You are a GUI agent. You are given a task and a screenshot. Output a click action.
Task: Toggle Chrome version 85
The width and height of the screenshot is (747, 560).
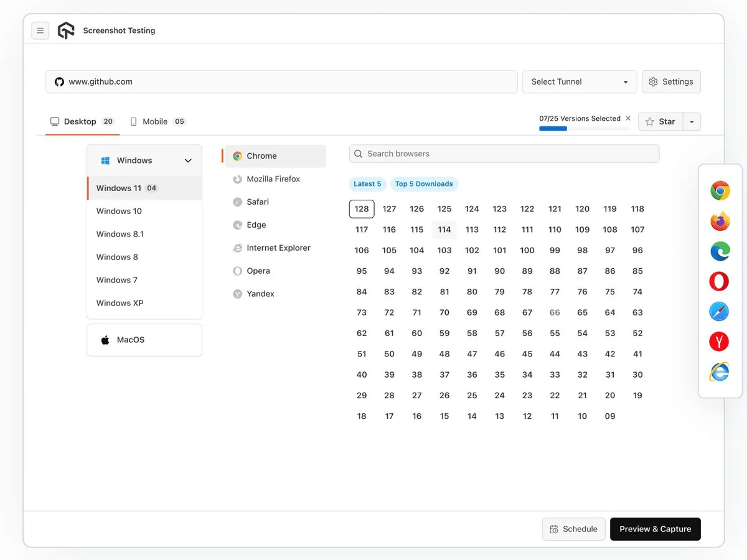click(637, 271)
